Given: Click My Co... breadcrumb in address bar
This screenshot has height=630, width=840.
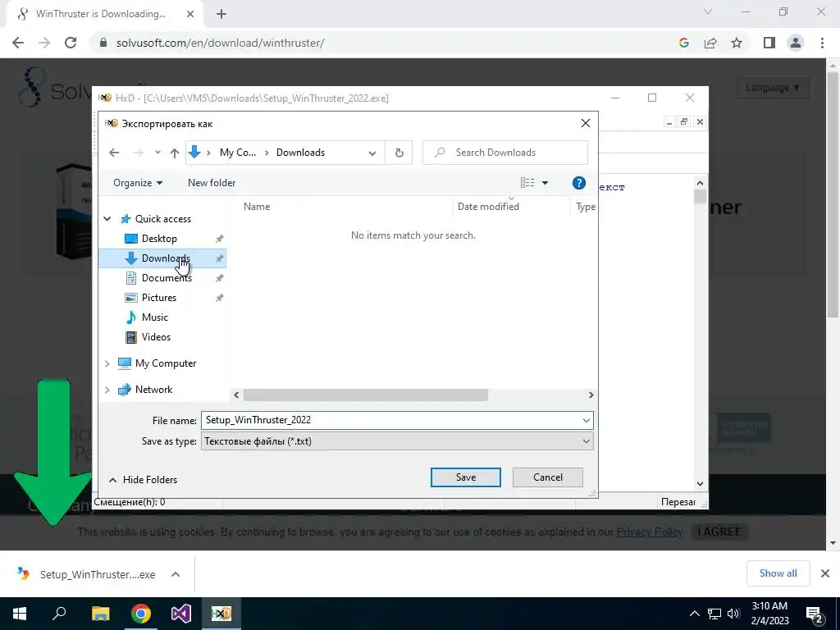Looking at the screenshot, I should click(238, 153).
